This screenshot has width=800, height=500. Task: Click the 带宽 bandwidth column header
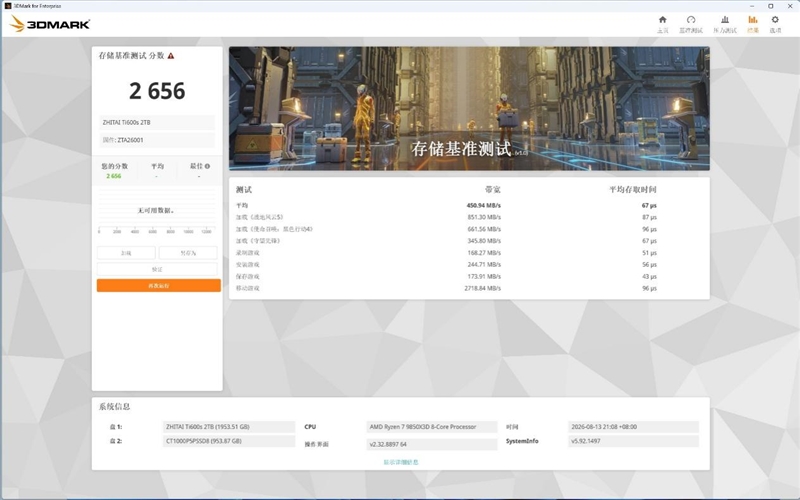point(493,189)
